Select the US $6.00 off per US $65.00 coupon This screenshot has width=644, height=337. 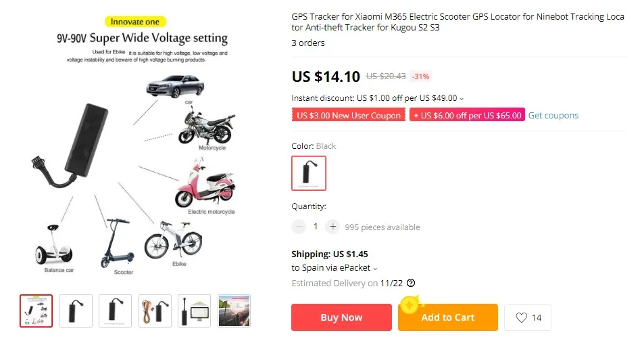coord(467,115)
